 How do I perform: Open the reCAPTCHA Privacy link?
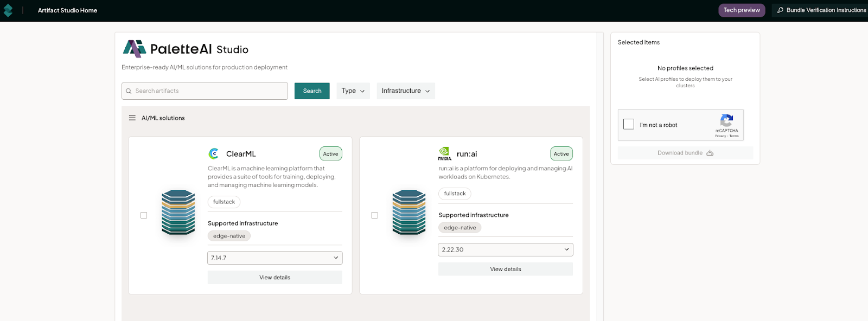720,136
